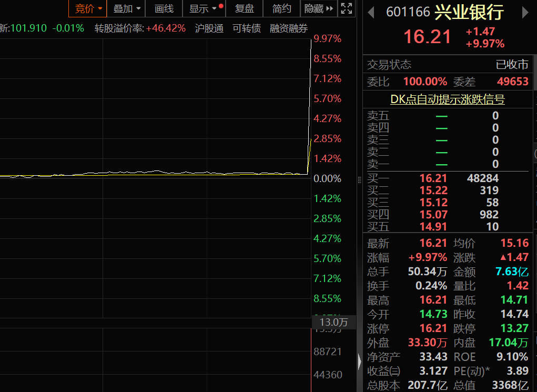The image size is (537, 392).
Task: Click the 9.97% top axis label
Action: [327, 39]
